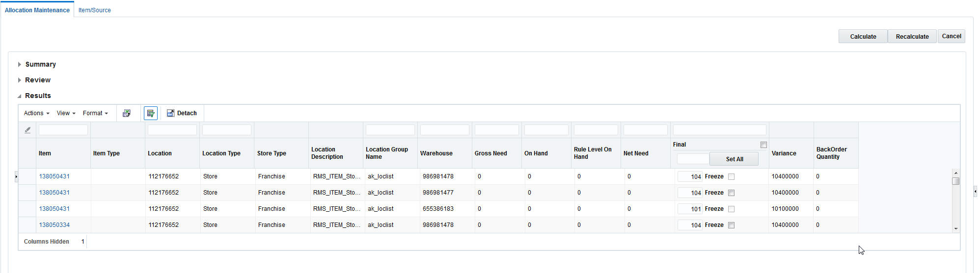Click the Set All quantity input field
This screenshot has width=980, height=273.
tap(693, 159)
